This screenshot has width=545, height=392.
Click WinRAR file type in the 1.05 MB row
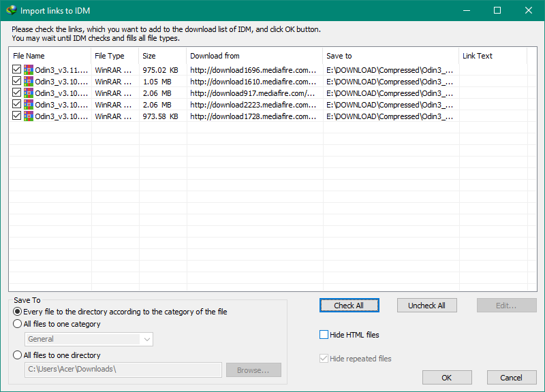click(x=113, y=82)
